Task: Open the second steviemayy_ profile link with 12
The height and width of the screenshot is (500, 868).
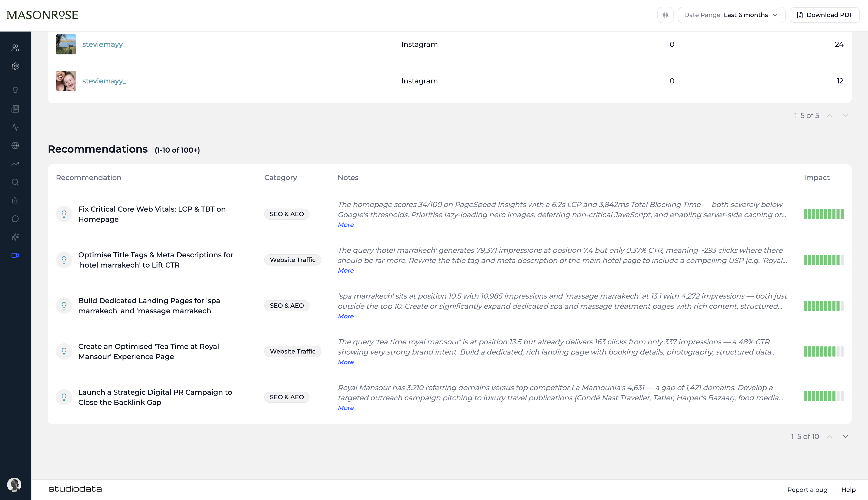Action: 104,81
